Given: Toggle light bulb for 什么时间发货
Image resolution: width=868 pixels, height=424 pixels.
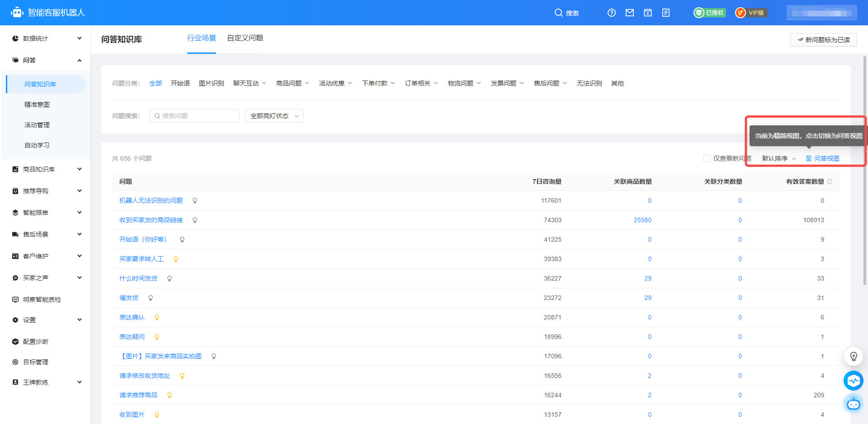Looking at the screenshot, I should (x=170, y=278).
